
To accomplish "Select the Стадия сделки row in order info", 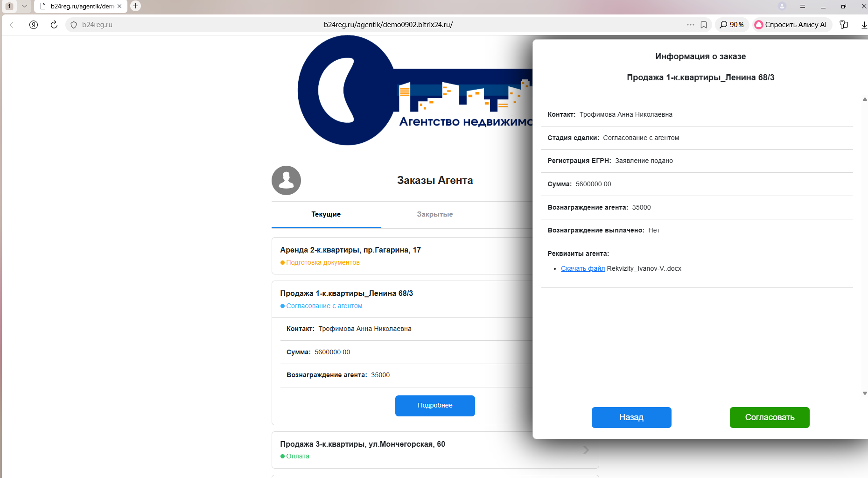I will (697, 138).
